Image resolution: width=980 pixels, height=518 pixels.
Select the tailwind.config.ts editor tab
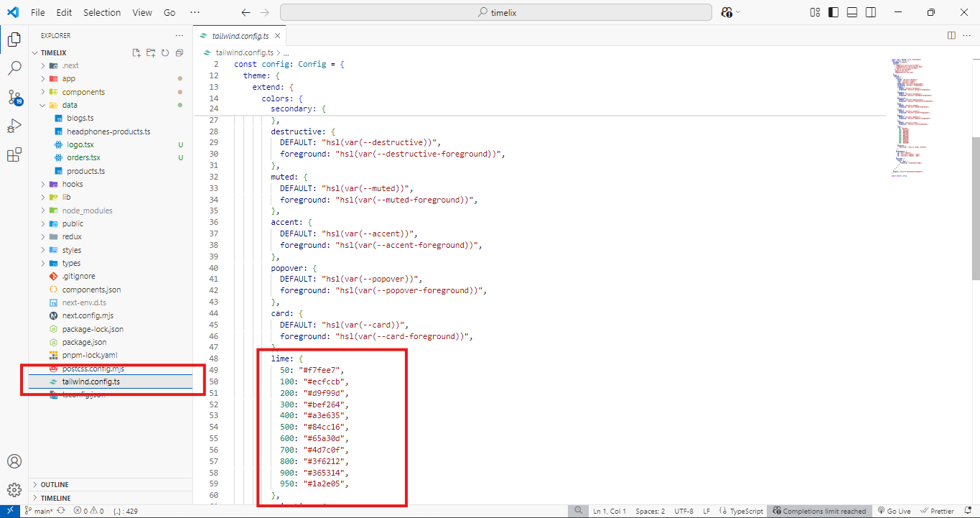coord(240,35)
